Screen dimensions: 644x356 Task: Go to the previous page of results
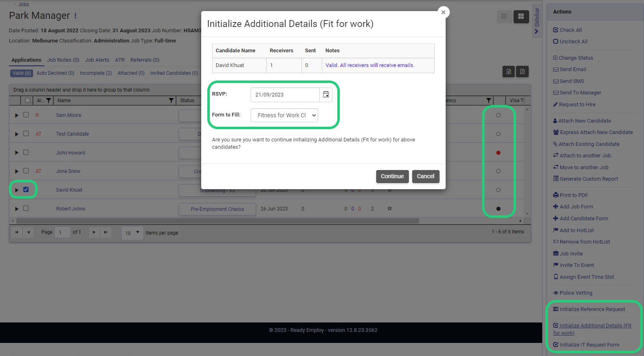28,232
